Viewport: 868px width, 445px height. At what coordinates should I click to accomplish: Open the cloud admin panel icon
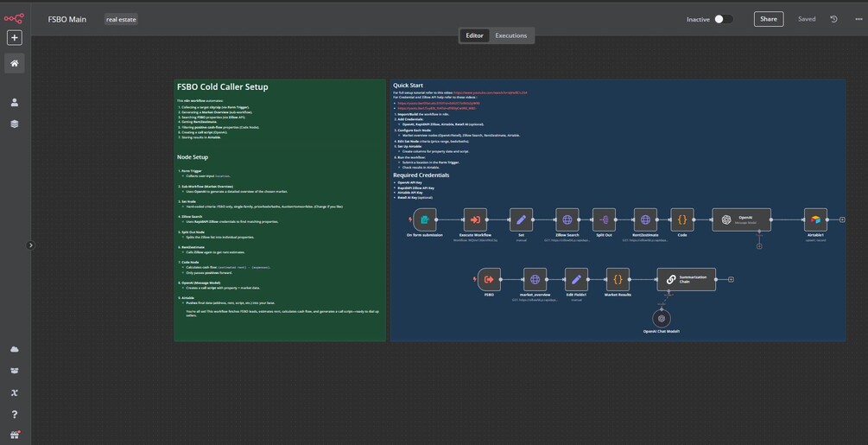(15, 349)
